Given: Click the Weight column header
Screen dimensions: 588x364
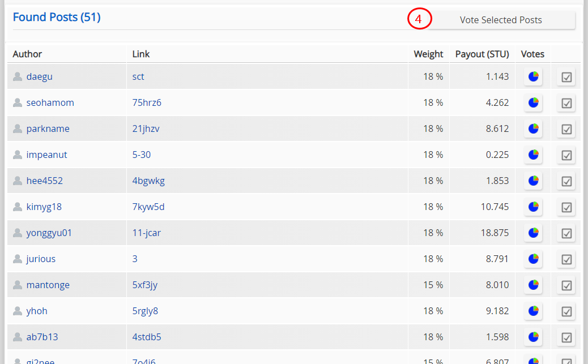Looking at the screenshot, I should click(428, 54).
